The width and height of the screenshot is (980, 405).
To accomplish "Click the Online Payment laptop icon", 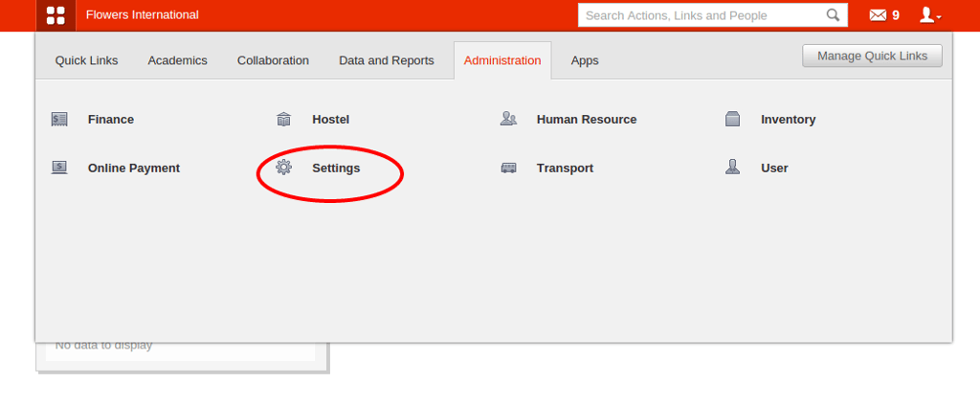I will point(59,168).
